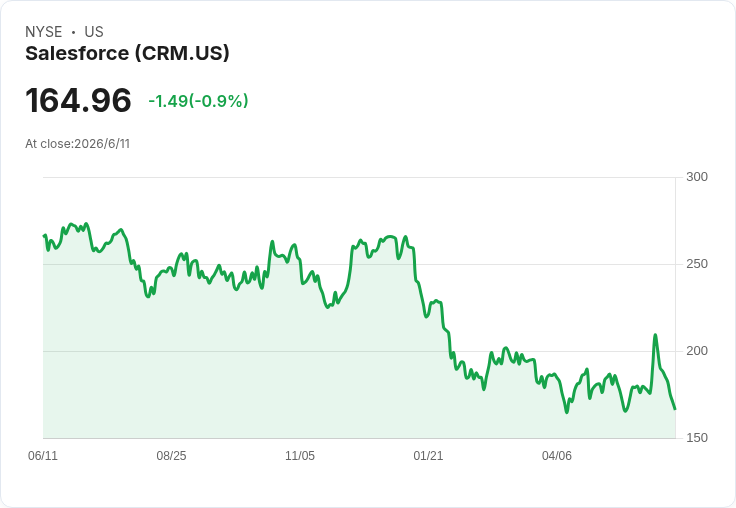Viewport: 736px width, 508px height.
Task: Click the start point of the price line
Action: point(44,235)
